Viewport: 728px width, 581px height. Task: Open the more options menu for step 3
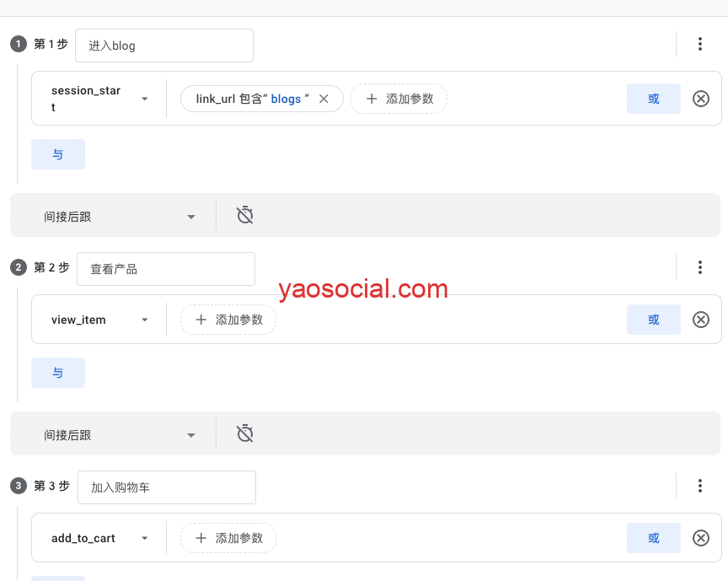[x=699, y=487]
